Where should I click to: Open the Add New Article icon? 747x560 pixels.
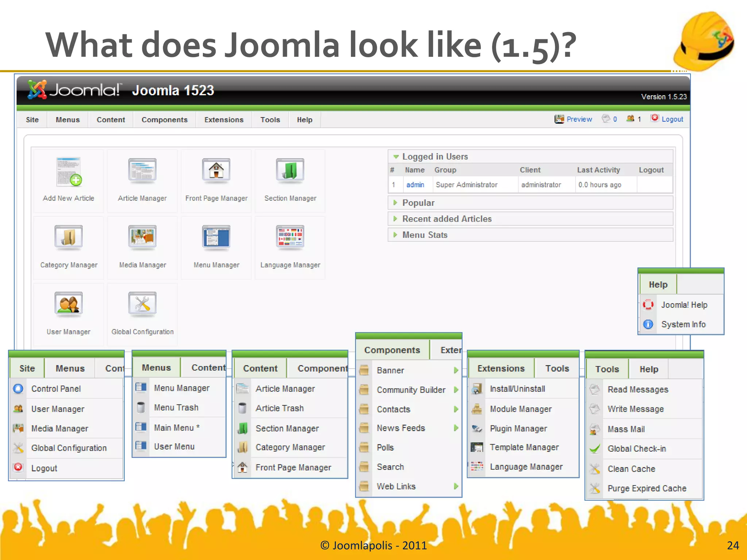point(69,172)
